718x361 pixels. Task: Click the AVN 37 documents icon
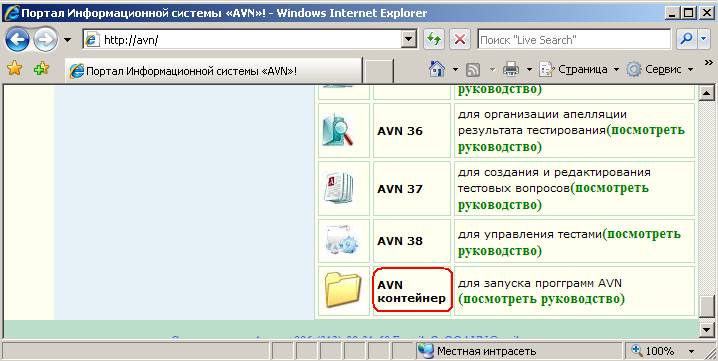pyautogui.click(x=339, y=188)
